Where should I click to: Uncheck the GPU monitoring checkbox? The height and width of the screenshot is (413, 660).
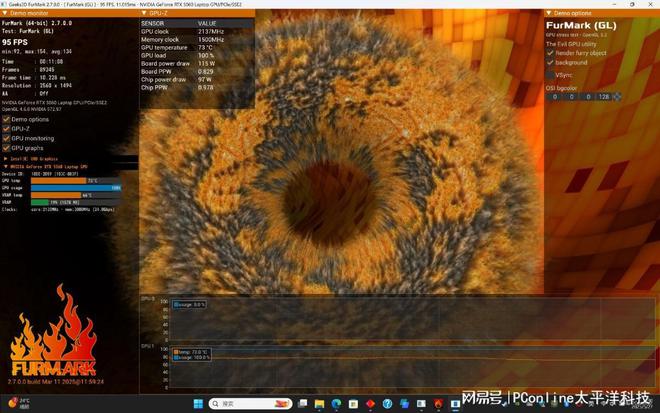click(x=6, y=139)
